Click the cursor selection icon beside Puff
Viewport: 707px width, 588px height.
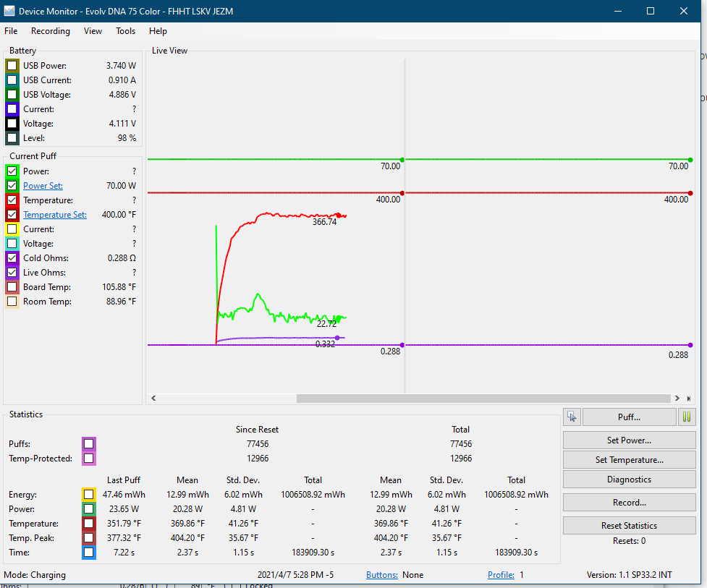coord(572,417)
